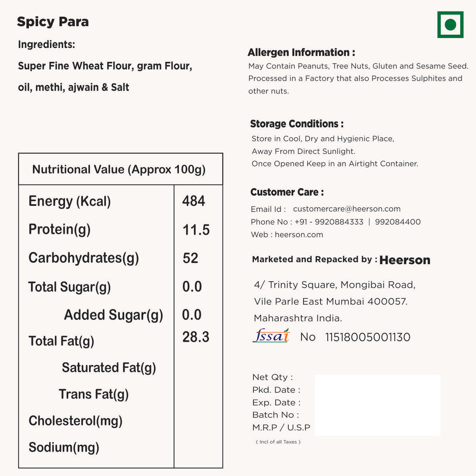This screenshot has width=476, height=476.
Task: Select the Protein(g) row label
Action: point(59,230)
